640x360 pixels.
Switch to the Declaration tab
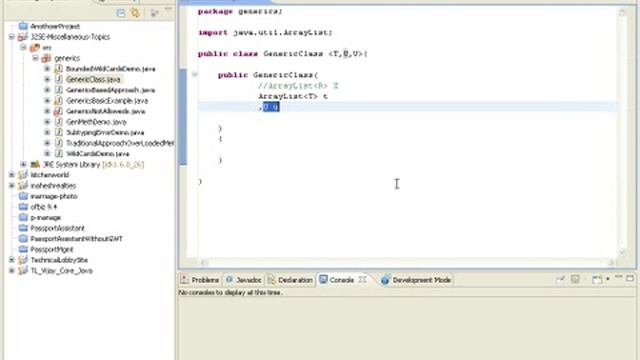[x=290, y=280]
